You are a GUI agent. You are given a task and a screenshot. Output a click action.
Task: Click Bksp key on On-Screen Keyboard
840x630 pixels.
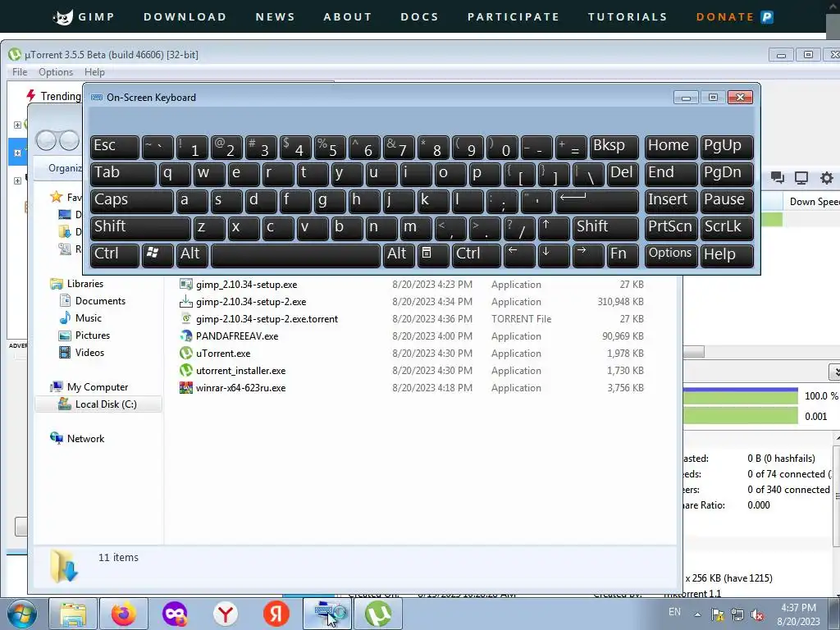point(614,147)
